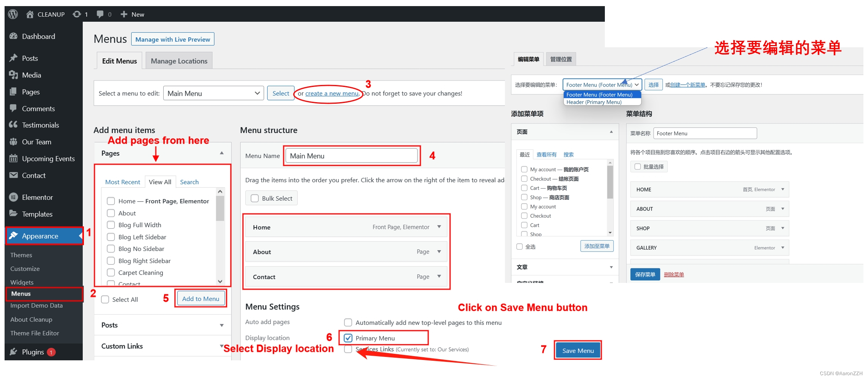Check Services Links location checkbox
Screen dimensions: 868x379
(x=348, y=349)
